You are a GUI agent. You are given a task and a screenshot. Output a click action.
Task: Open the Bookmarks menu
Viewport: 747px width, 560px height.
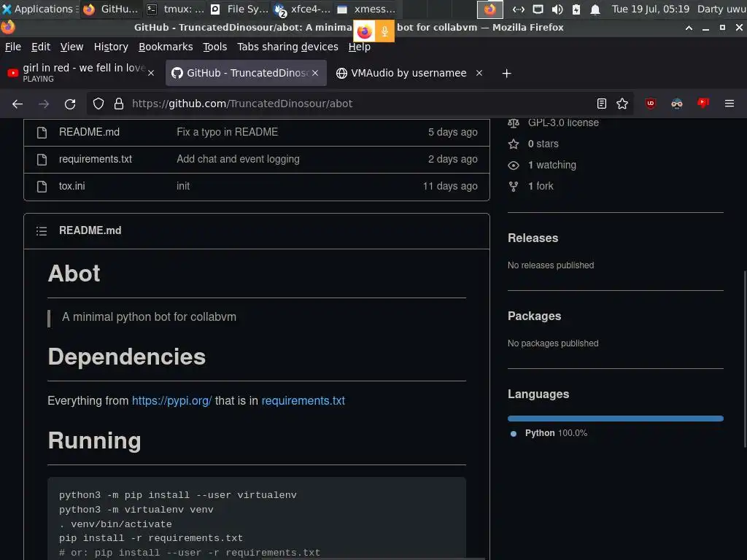(166, 47)
